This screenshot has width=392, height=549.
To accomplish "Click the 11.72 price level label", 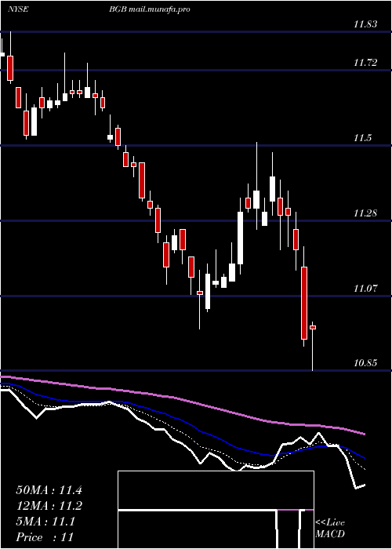I will [x=365, y=63].
